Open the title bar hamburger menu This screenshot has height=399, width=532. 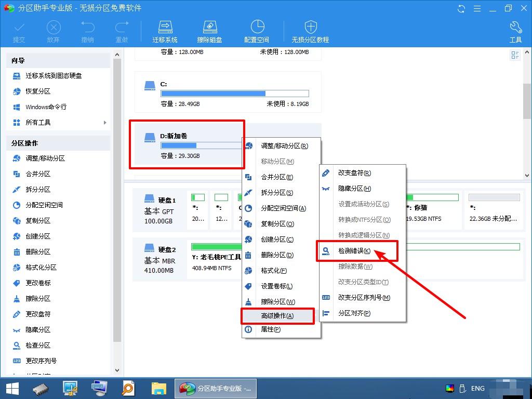[x=477, y=8]
